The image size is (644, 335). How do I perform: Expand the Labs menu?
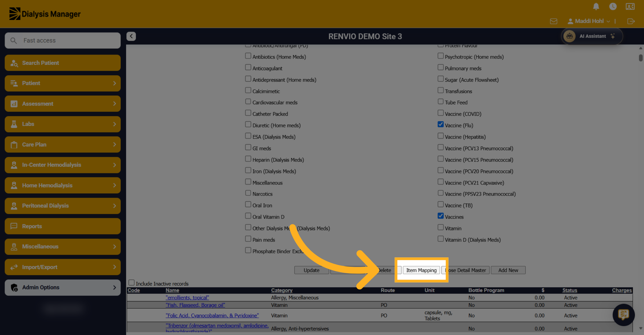pos(63,124)
